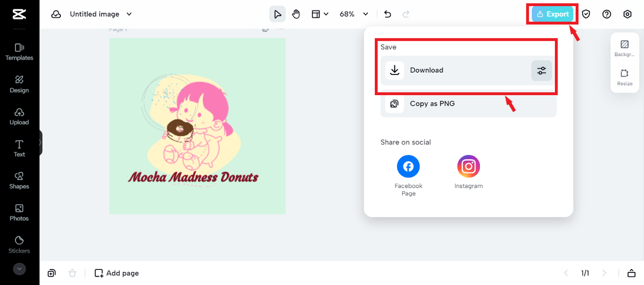Undo the last action
This screenshot has width=644, height=285.
click(387, 14)
